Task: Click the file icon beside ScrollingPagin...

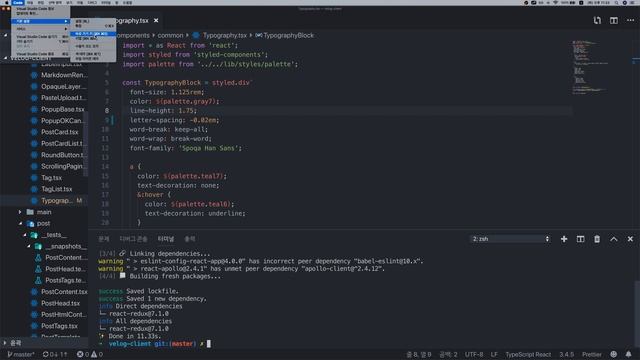Action: (x=34, y=167)
